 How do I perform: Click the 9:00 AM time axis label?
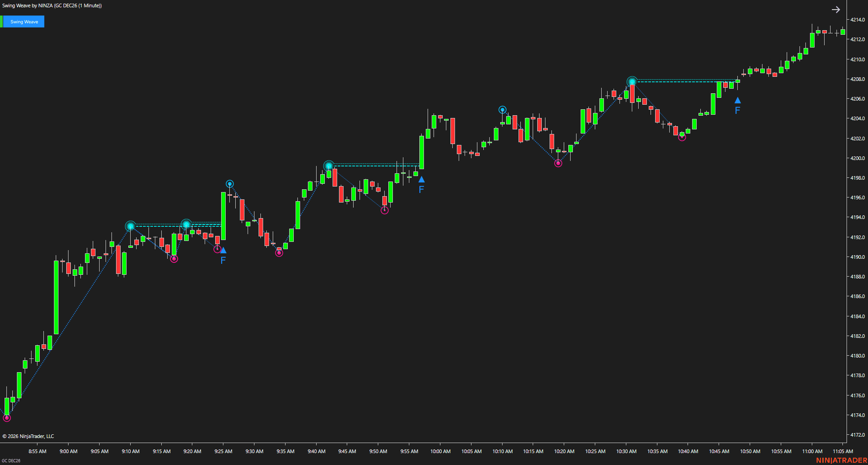pos(69,451)
